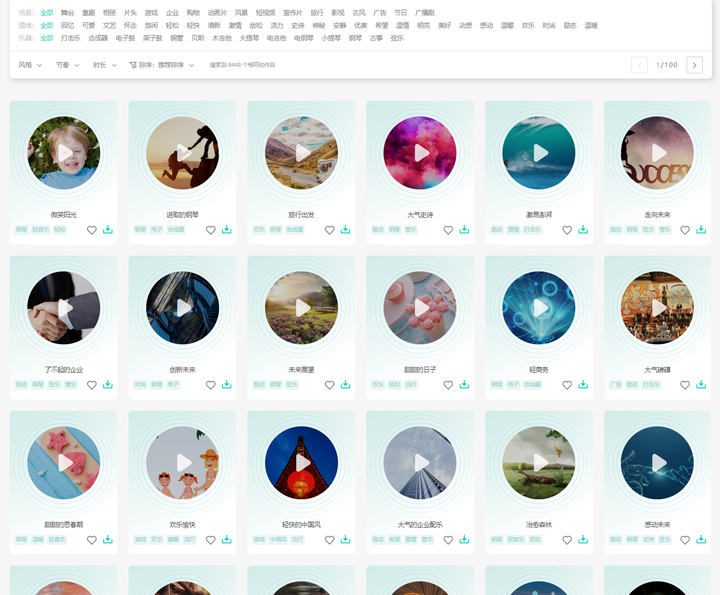
Task: Filter instrument by 小提琴
Action: [x=331, y=38]
